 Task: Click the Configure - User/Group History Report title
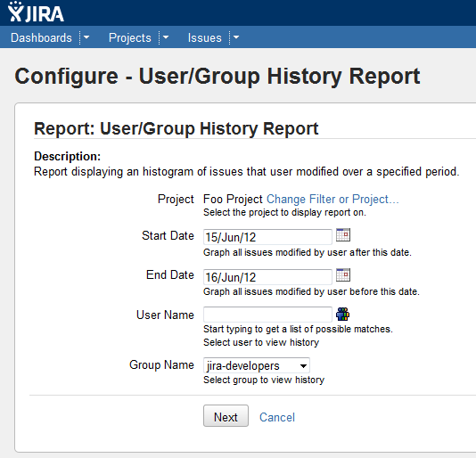(217, 76)
